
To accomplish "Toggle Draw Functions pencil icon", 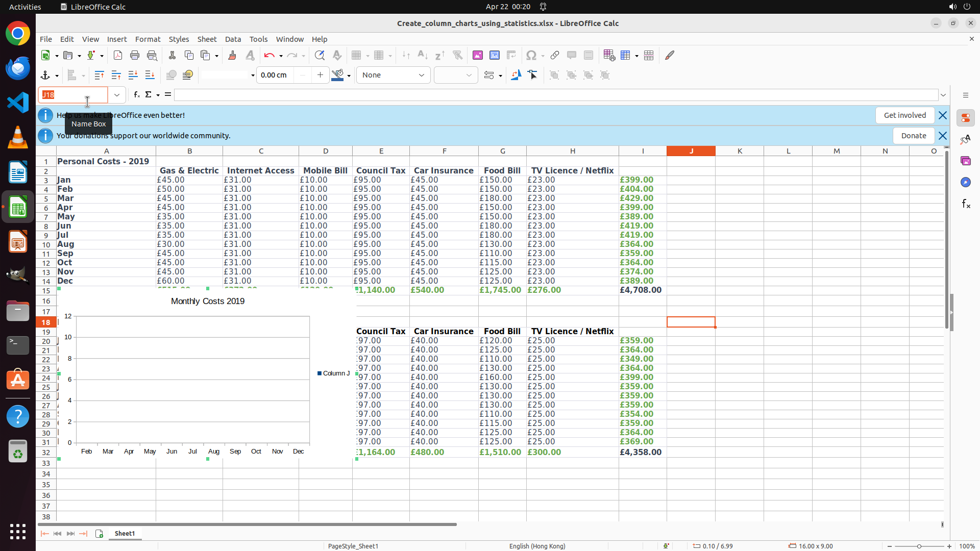I will point(670,55).
